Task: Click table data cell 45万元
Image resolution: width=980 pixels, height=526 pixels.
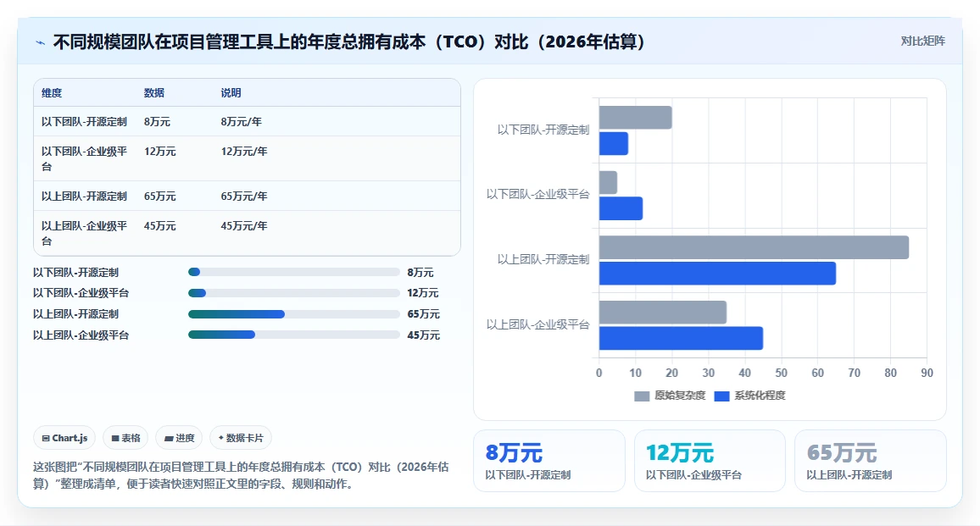Action: click(x=160, y=225)
